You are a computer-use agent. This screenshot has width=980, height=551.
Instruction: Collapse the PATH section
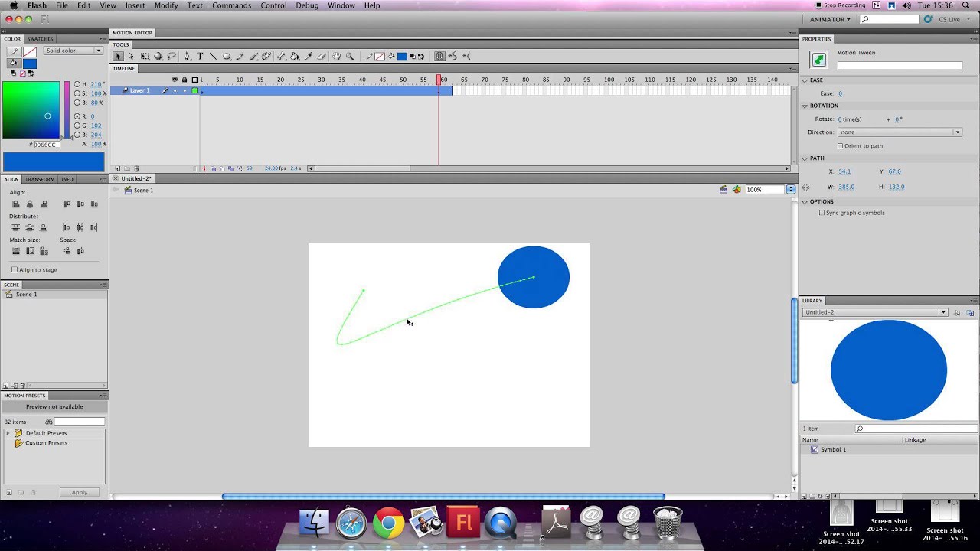[805, 158]
